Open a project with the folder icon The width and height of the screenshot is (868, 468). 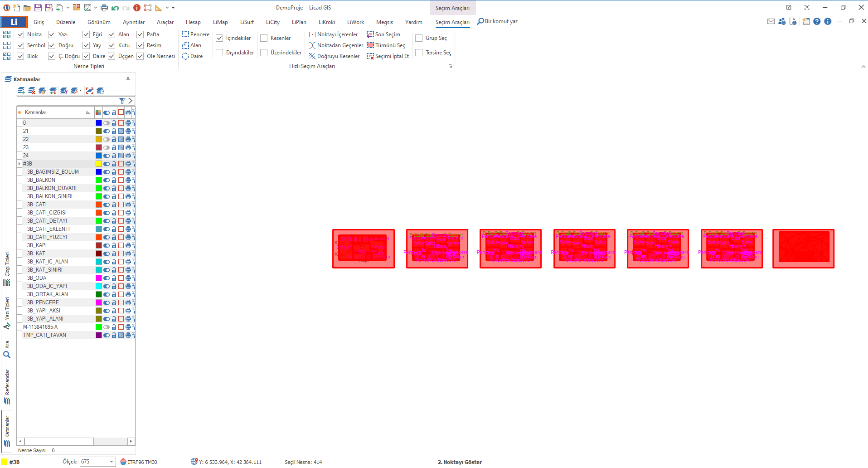click(x=27, y=8)
